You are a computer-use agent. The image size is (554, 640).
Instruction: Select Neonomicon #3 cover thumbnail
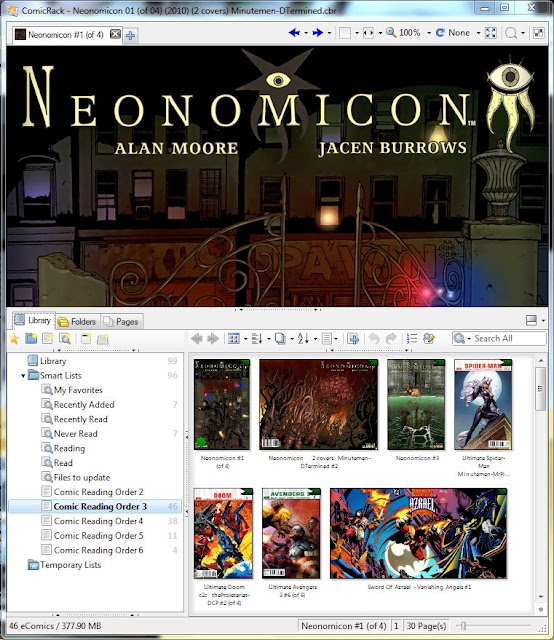(416, 404)
